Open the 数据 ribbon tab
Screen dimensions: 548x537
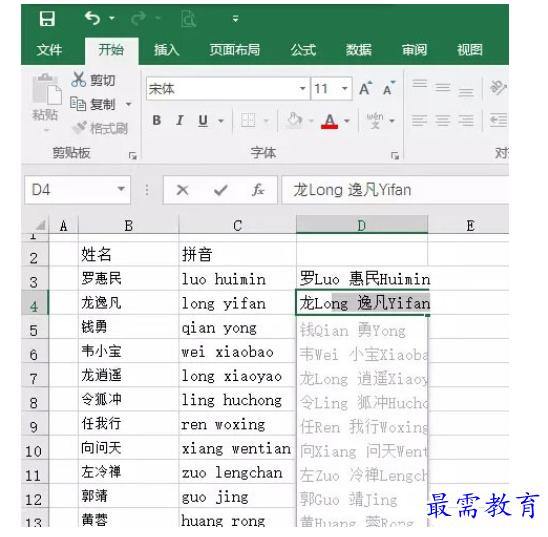point(359,50)
